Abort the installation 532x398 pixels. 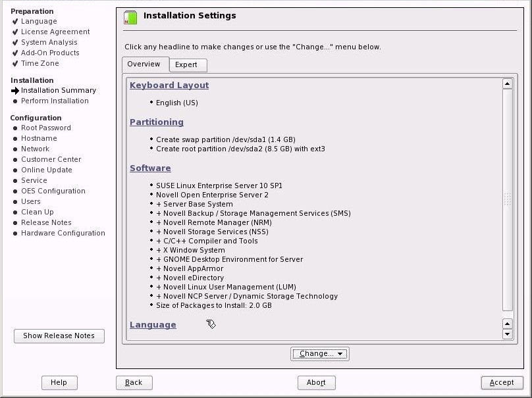316,382
